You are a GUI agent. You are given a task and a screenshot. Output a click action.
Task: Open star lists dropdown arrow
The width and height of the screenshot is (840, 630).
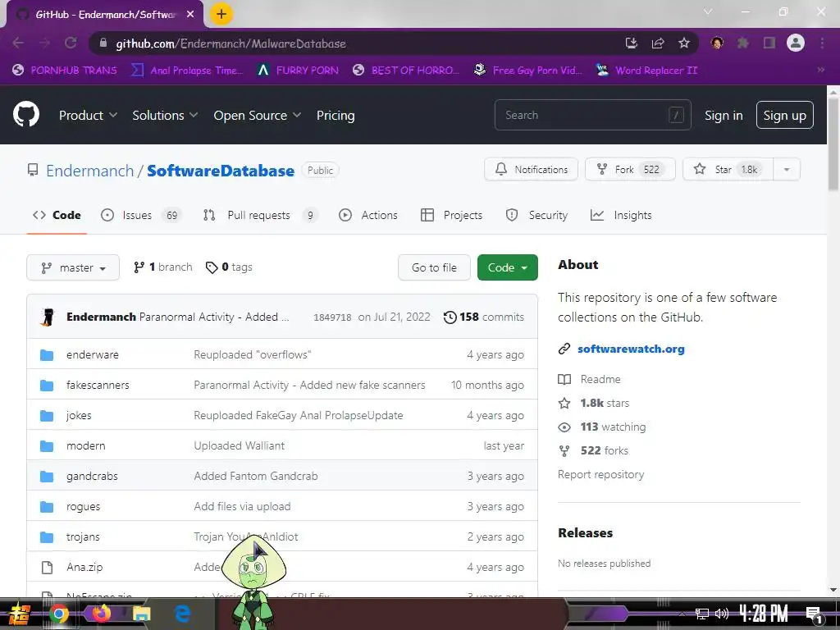787,169
